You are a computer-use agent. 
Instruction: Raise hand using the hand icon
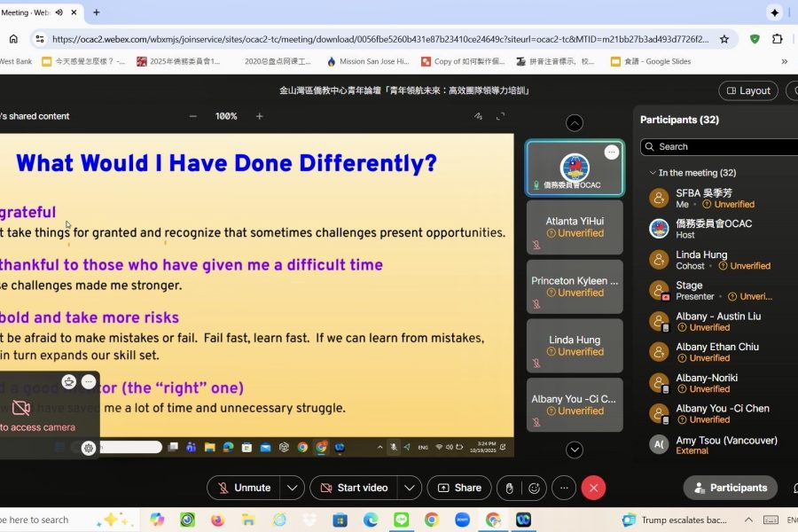click(x=509, y=488)
